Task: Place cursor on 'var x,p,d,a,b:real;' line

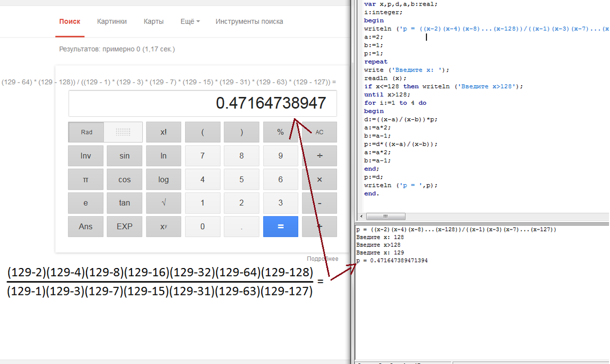Action: [x=401, y=4]
